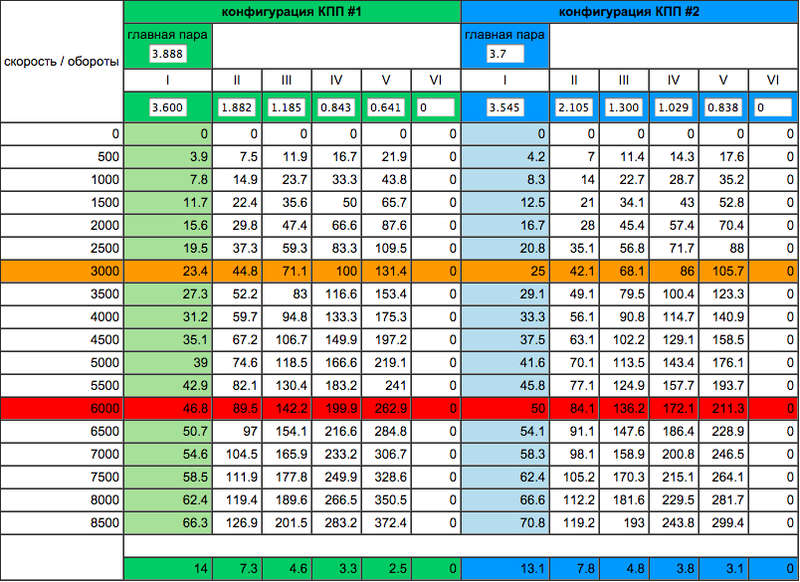The height and width of the screenshot is (582, 800).
Task: Click the 'скорость / обороты' label cell
Action: (x=61, y=61)
